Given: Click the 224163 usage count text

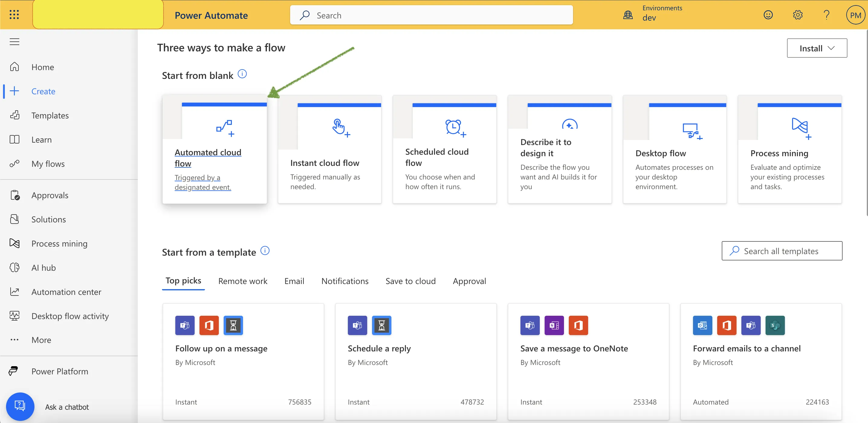Looking at the screenshot, I should coord(817,402).
